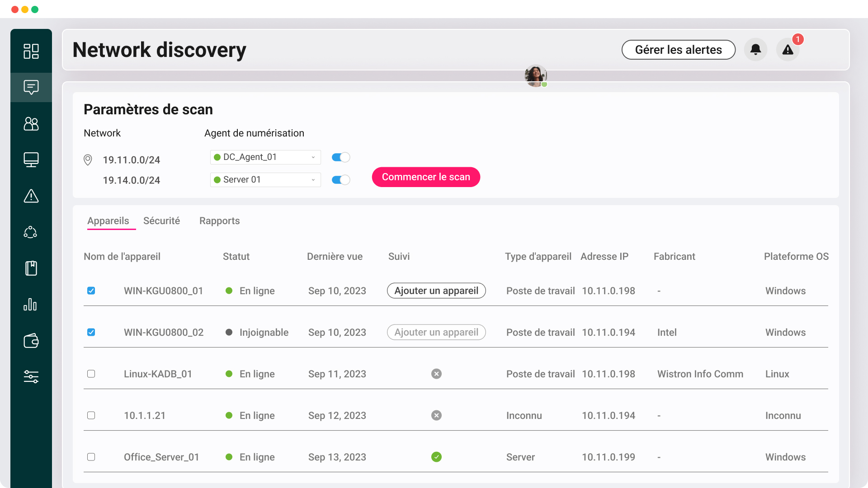Open the users section in the sidebar
The height and width of the screenshot is (488, 868).
click(x=31, y=124)
